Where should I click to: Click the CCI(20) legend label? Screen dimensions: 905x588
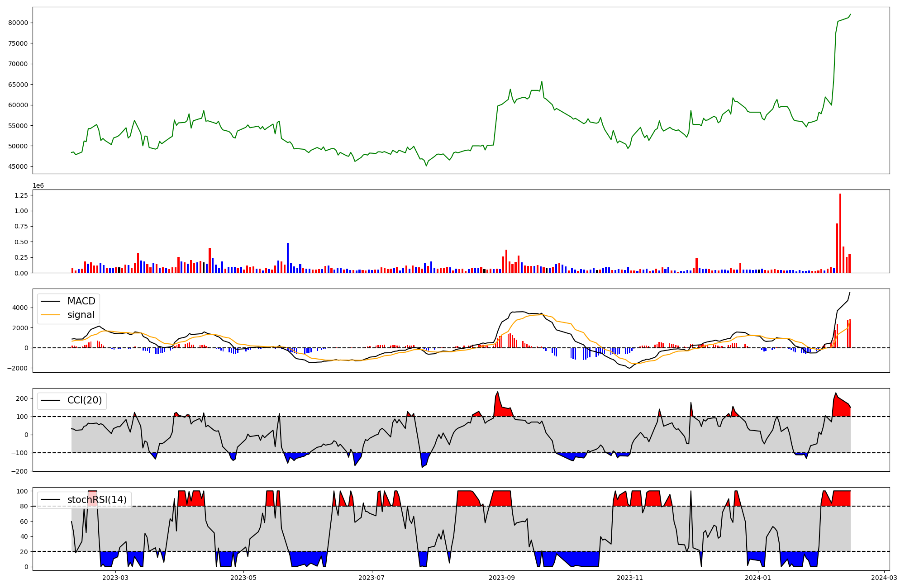tap(85, 400)
